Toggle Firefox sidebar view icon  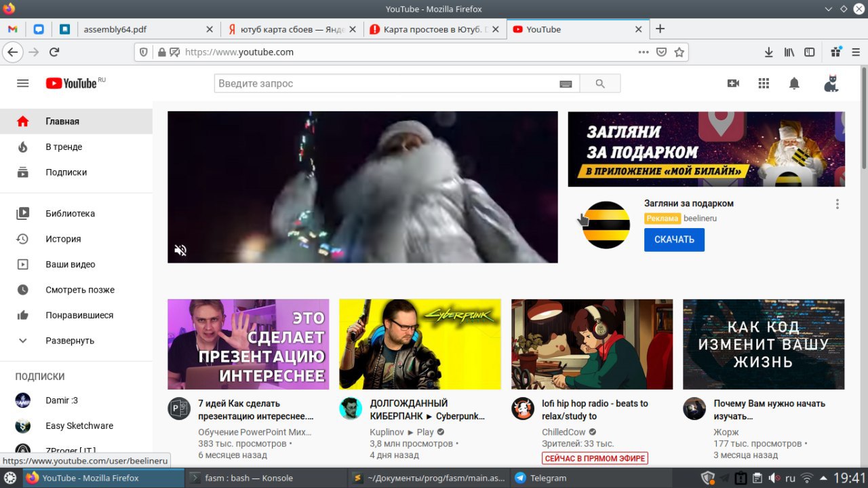(x=809, y=52)
